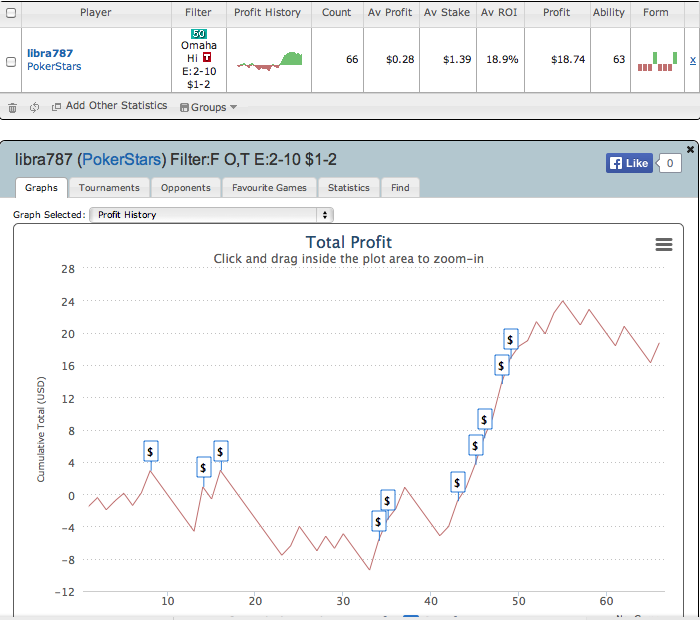Expand the Groups dropdown

tap(208, 107)
